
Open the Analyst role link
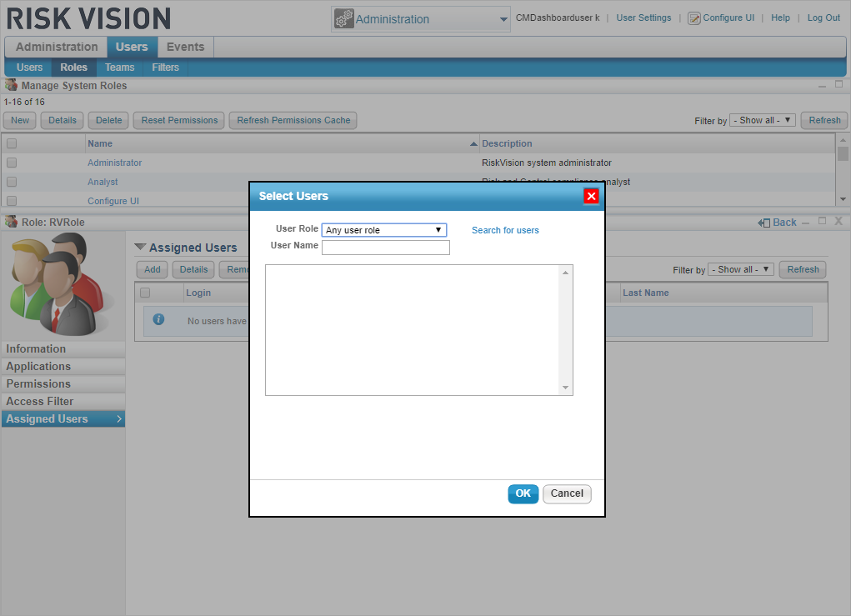click(103, 182)
